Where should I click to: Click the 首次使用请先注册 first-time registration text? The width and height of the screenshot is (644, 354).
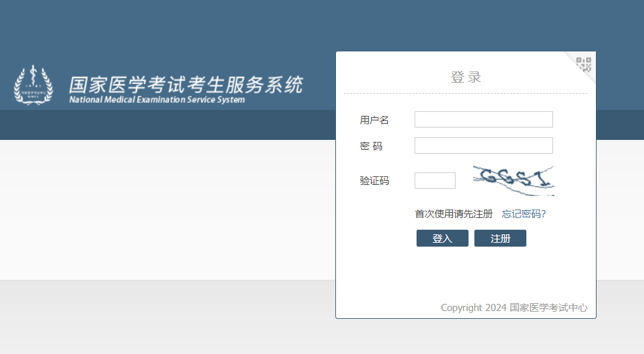tap(454, 214)
